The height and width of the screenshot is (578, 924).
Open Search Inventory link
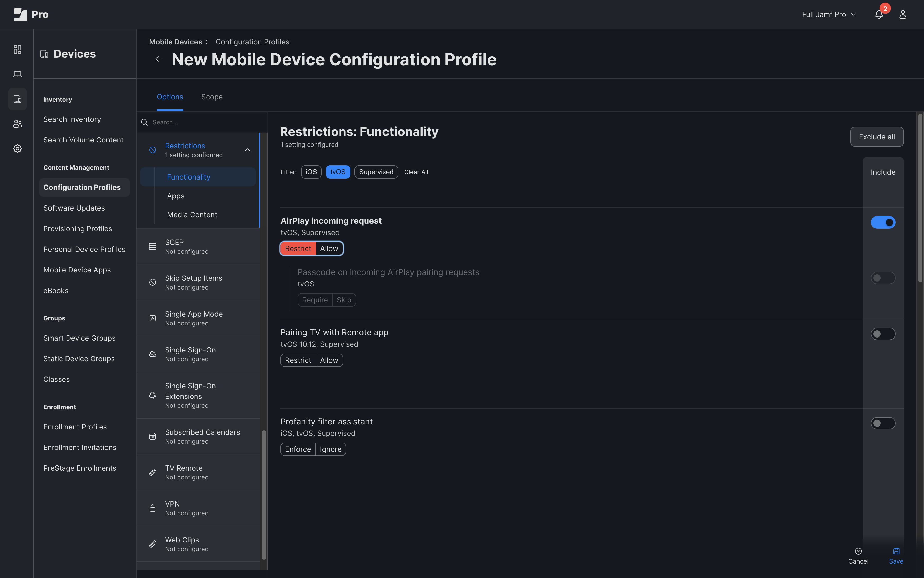[x=72, y=119]
